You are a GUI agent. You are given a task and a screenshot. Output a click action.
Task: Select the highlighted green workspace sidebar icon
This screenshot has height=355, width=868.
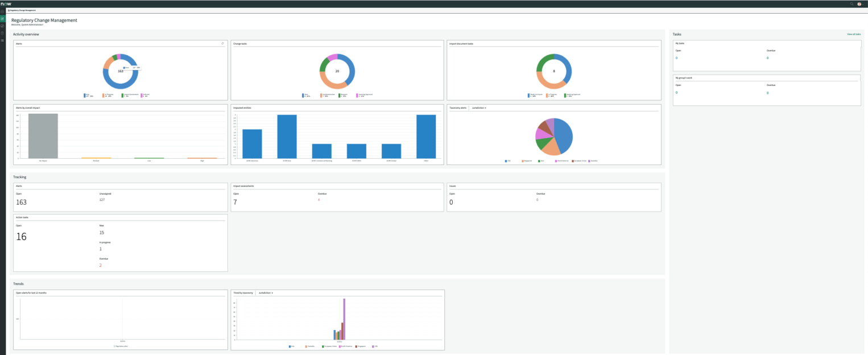(x=2, y=18)
